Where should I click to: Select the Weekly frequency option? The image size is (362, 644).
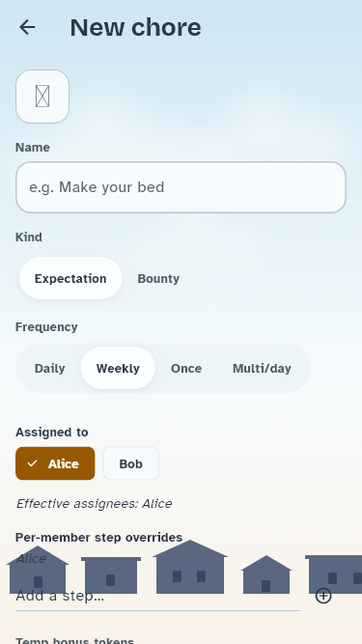(x=118, y=369)
